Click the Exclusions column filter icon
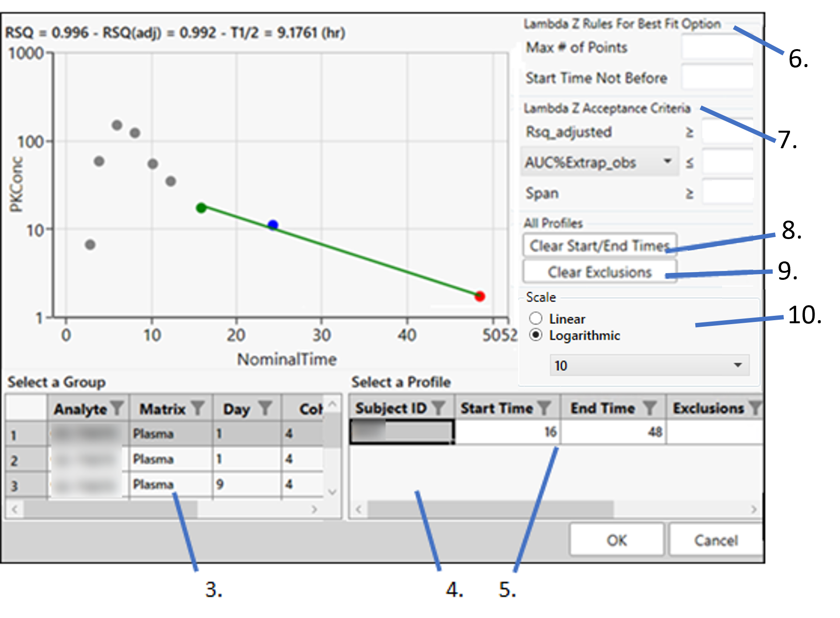 tap(755, 408)
